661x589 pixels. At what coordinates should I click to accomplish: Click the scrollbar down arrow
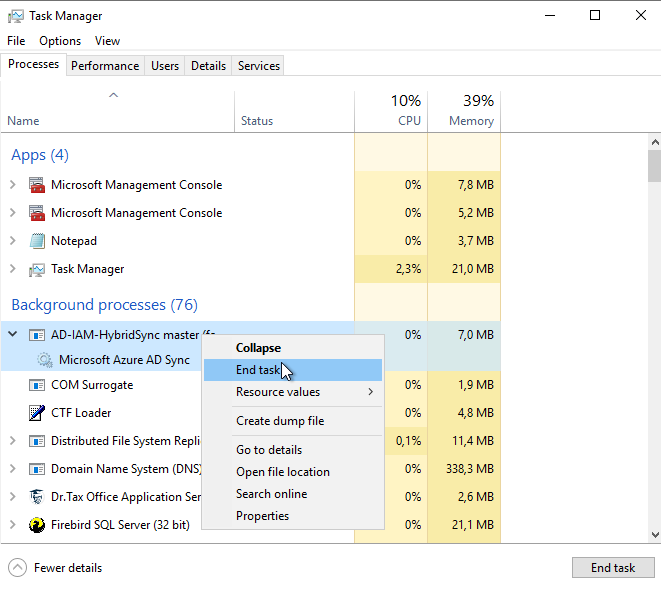(x=655, y=535)
